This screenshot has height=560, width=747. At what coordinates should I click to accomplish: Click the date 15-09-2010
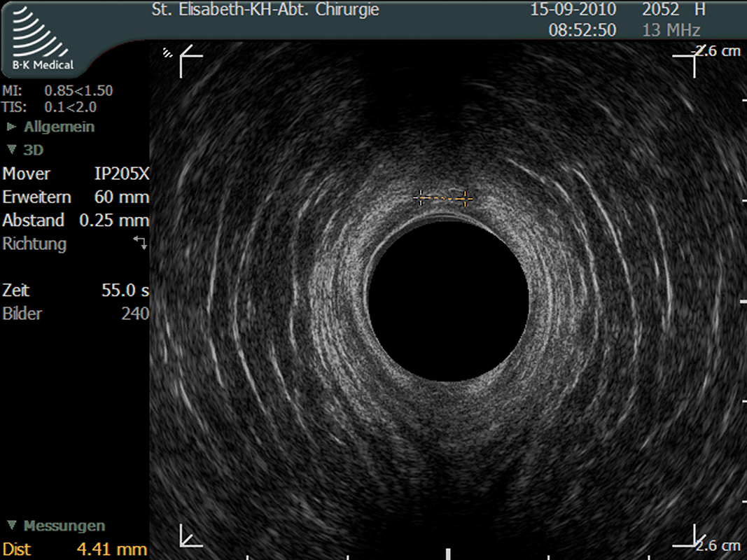coord(573,10)
